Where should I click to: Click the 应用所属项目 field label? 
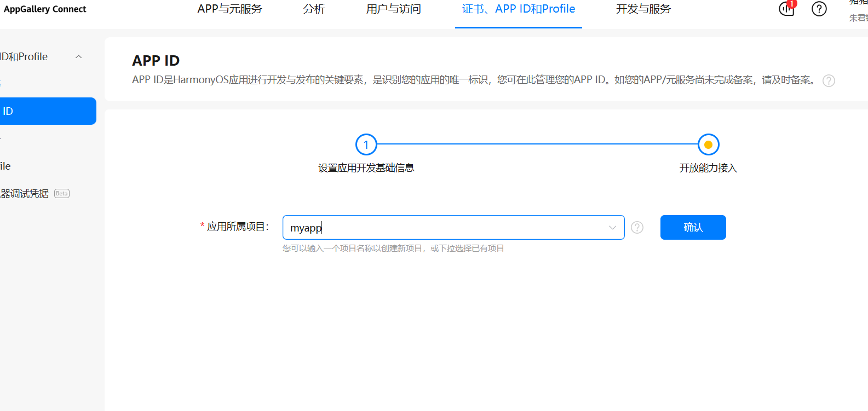238,227
